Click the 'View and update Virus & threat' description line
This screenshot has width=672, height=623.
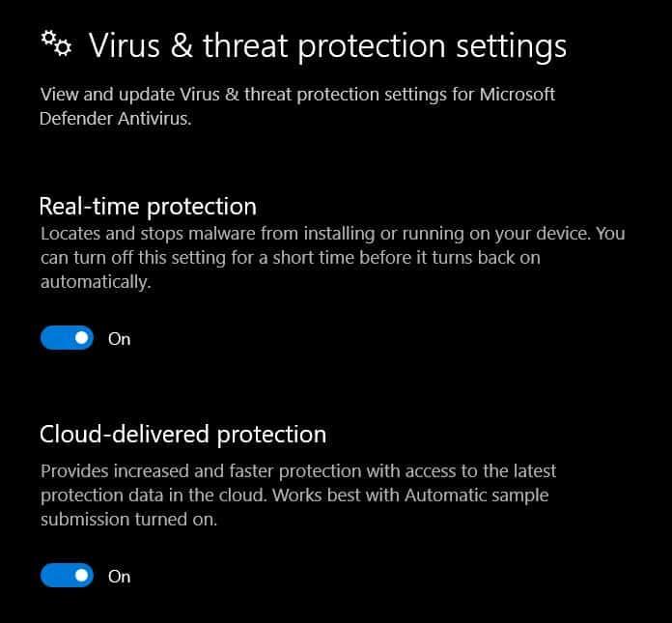297,95
